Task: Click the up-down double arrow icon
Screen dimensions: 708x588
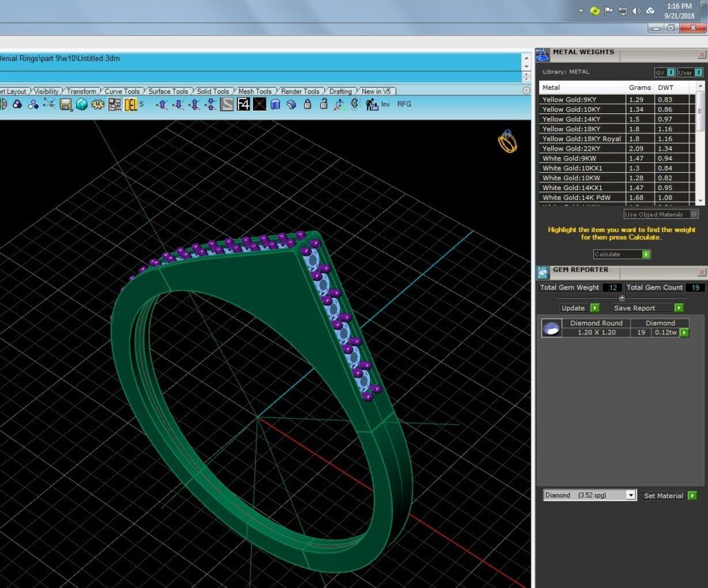Action: (x=194, y=105)
